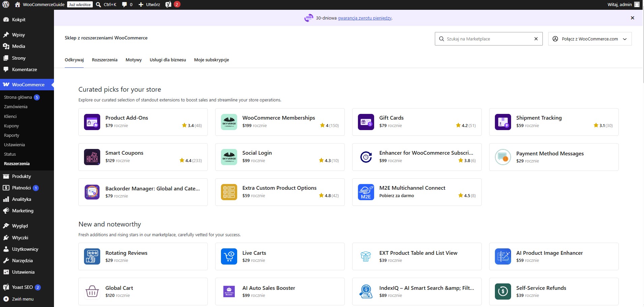Open Użytkownicy in the sidebar

click(27, 249)
